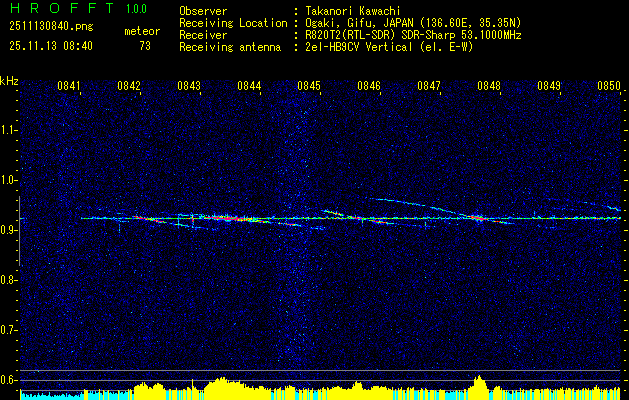Click the 0841 time marker
Viewport: 629px width, 400px height.
click(69, 86)
